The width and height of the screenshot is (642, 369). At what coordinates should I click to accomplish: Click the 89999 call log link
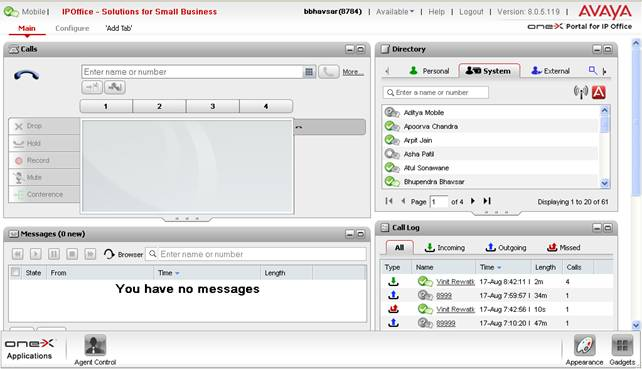[446, 324]
